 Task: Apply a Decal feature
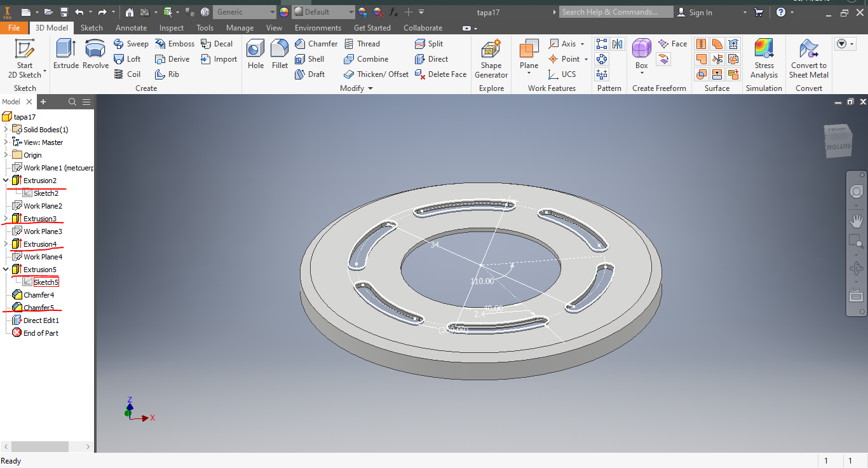point(217,44)
